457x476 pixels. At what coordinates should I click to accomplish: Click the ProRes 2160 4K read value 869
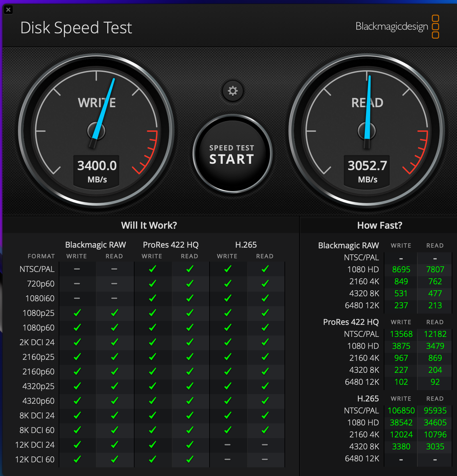435,358
